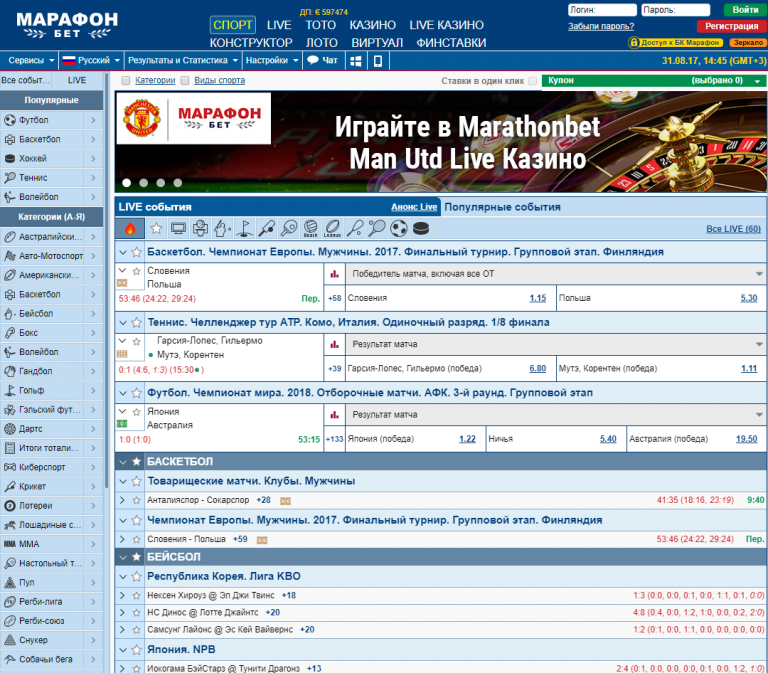
Task: Tick the Категории checkbox
Action: click(x=126, y=80)
